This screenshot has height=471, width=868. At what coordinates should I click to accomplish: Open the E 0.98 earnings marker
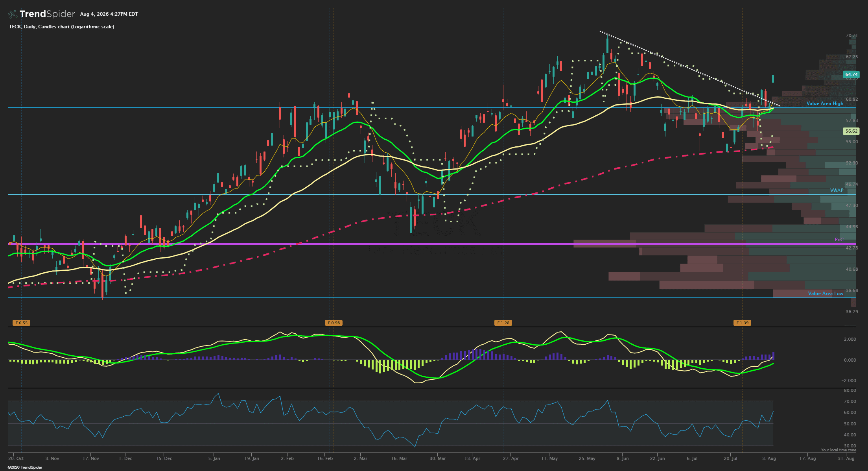[334, 323]
